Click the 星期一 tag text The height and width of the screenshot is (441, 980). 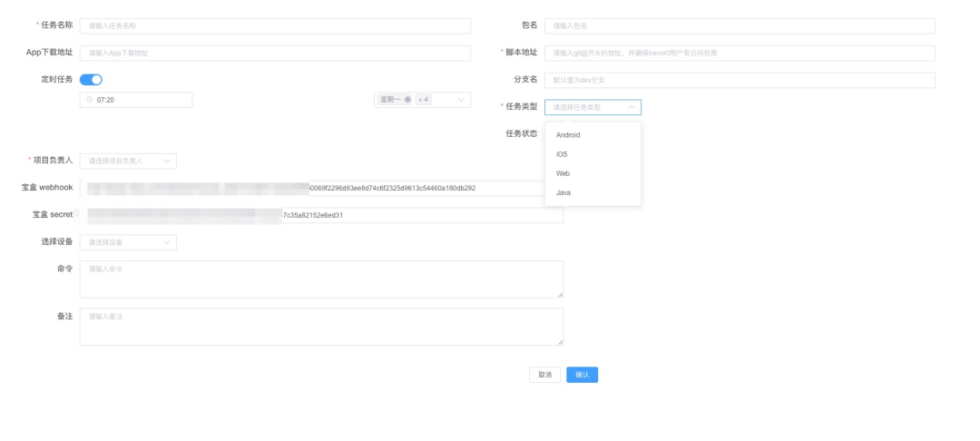tap(390, 100)
